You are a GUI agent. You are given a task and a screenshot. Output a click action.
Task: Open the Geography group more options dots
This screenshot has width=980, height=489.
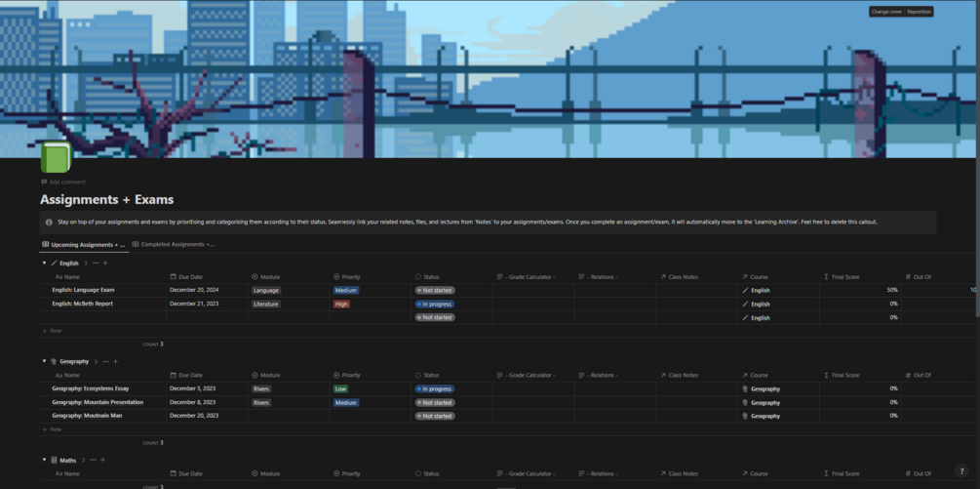tap(105, 361)
